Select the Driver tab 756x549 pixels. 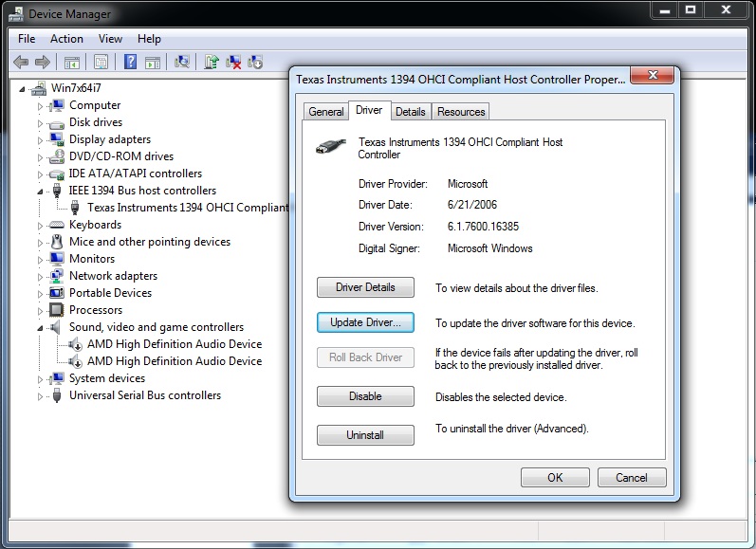(x=369, y=110)
